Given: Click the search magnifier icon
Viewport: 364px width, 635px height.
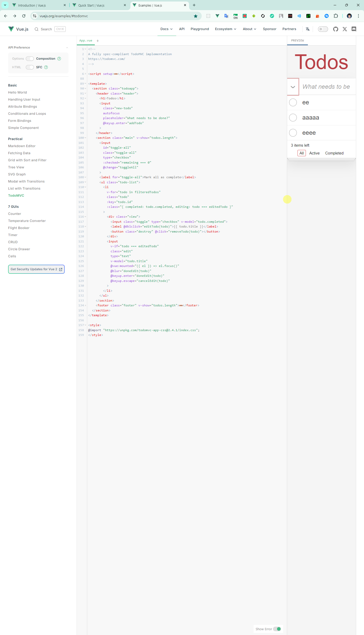Looking at the screenshot, I should click(37, 29).
